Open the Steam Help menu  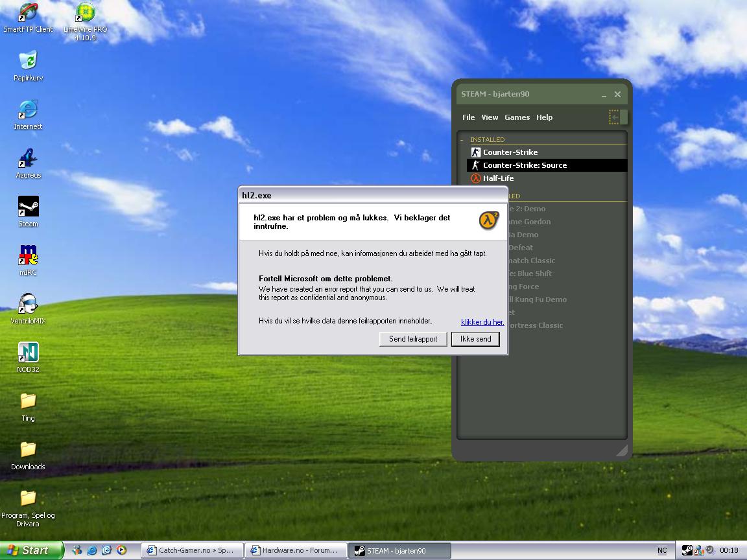click(544, 117)
